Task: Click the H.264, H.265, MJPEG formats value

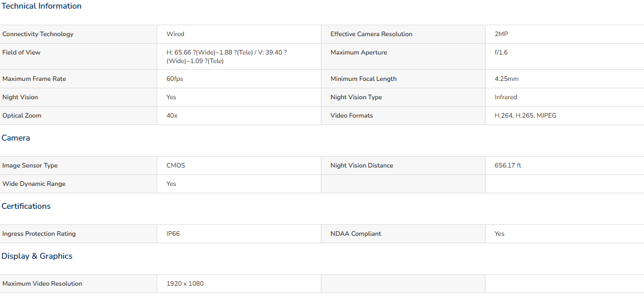Action: pos(526,116)
